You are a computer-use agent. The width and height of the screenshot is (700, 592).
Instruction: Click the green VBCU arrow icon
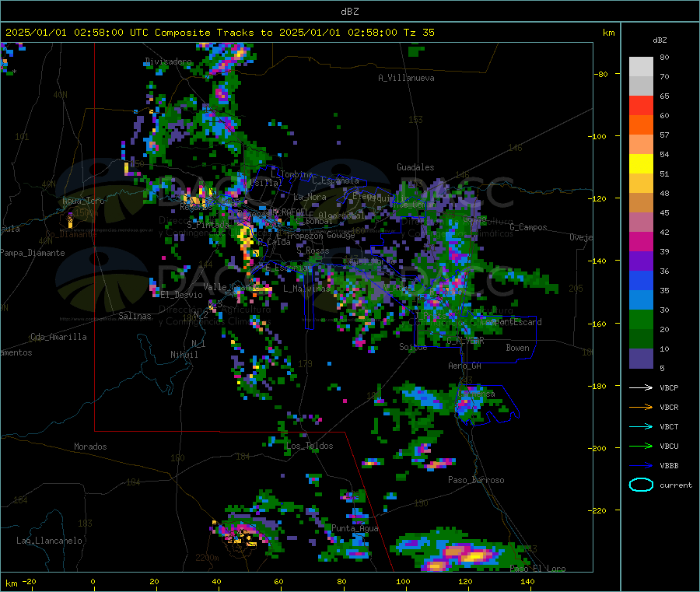(641, 446)
